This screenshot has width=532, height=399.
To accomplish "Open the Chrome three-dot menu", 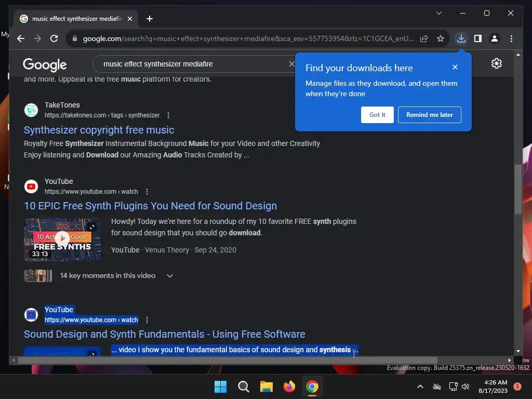I will [x=511, y=38].
